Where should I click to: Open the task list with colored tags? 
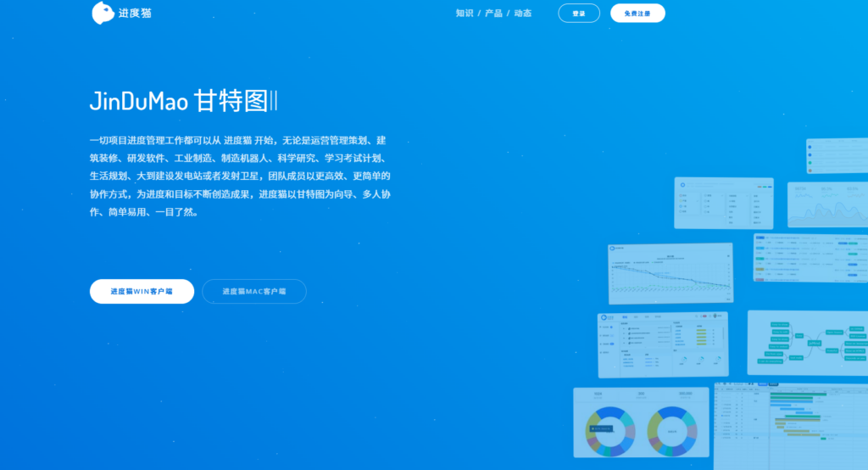coord(810,258)
